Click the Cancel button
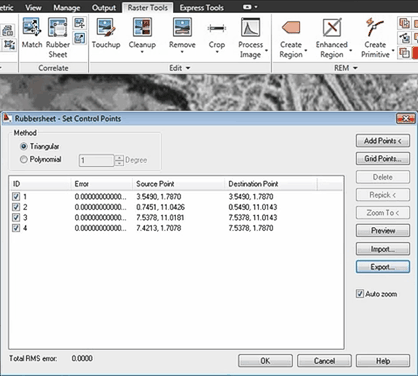Screen dimensions: 418x376 [324, 361]
